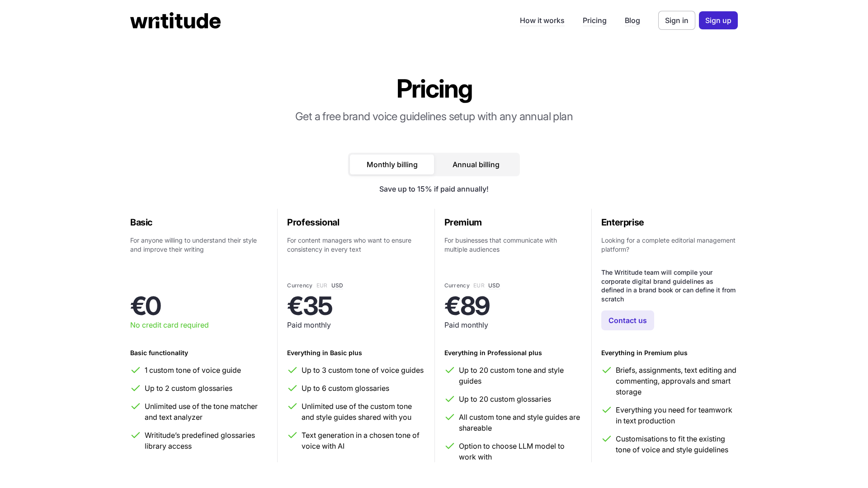The height and width of the screenshot is (488, 868).
Task: Click Contact us in Enterprise plan
Action: [627, 320]
